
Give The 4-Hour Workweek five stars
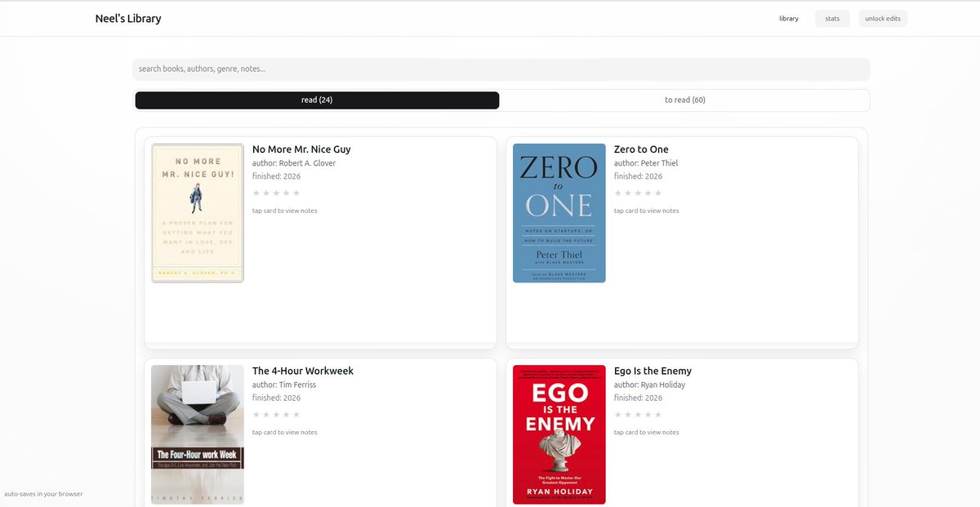[296, 415]
